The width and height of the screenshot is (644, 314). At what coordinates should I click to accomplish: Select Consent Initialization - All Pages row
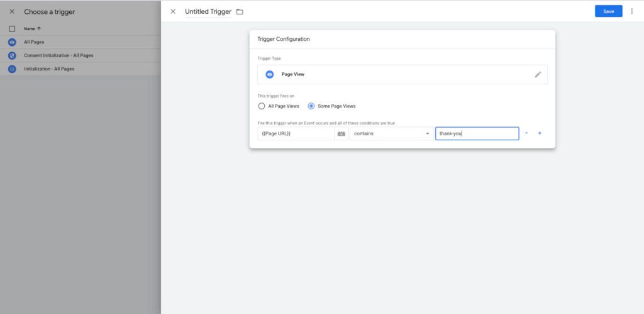(x=80, y=55)
